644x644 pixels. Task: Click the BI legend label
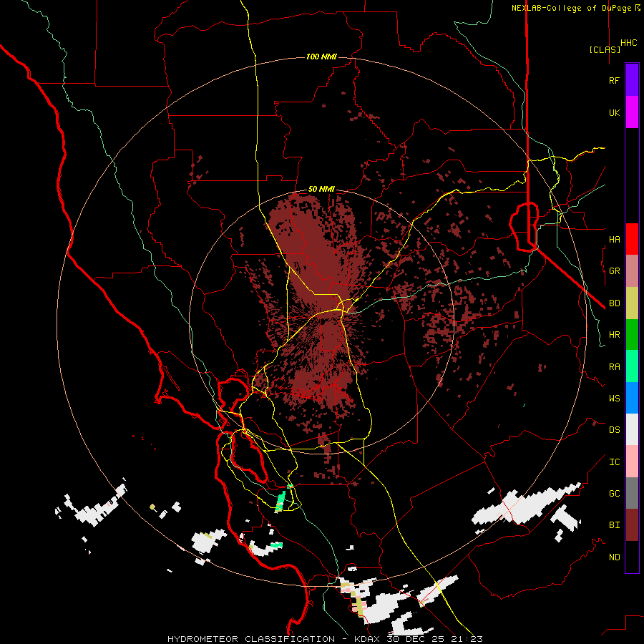point(614,525)
